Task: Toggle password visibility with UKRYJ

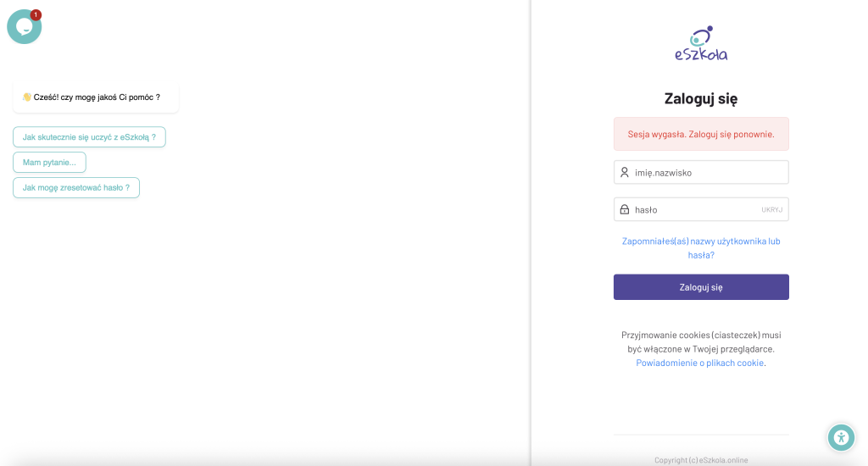Action: (x=771, y=210)
